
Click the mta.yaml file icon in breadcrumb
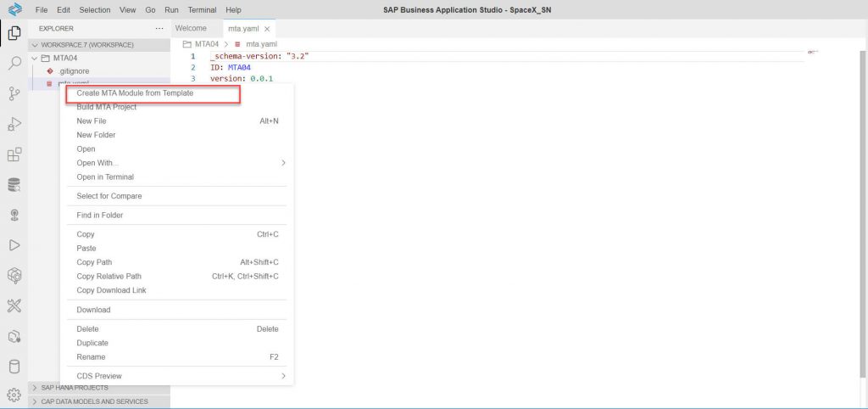[237, 44]
